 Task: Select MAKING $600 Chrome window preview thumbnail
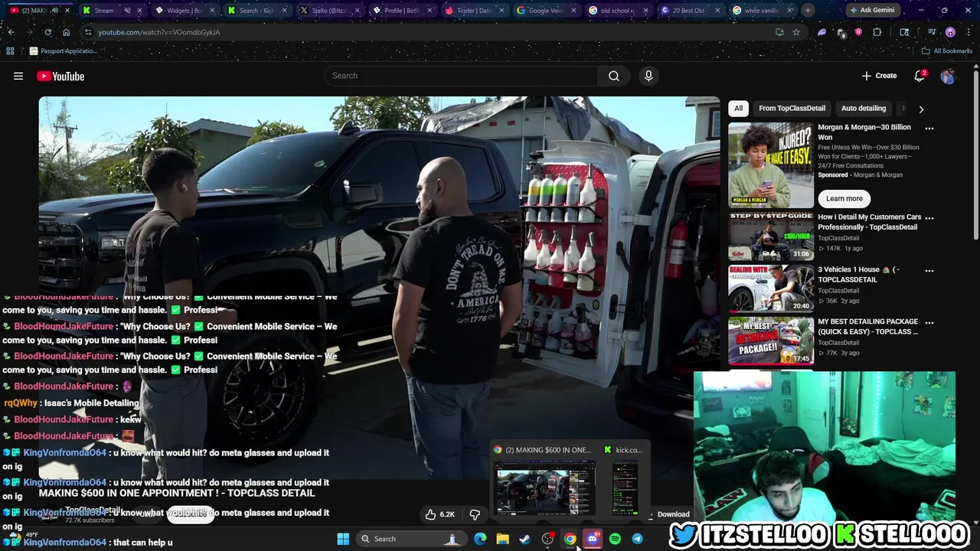pyautogui.click(x=544, y=488)
